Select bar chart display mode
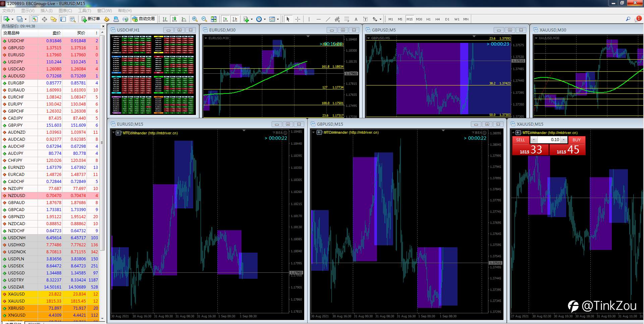This screenshot has width=644, height=324. click(x=165, y=19)
